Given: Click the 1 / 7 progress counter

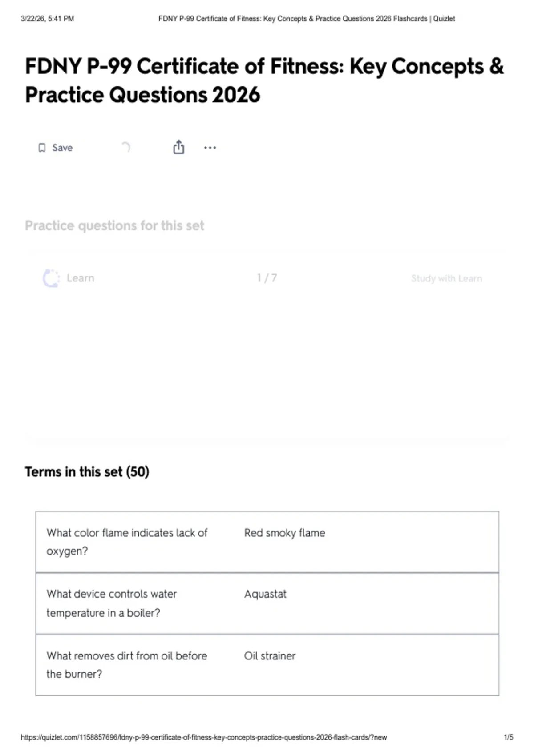Looking at the screenshot, I should (267, 278).
